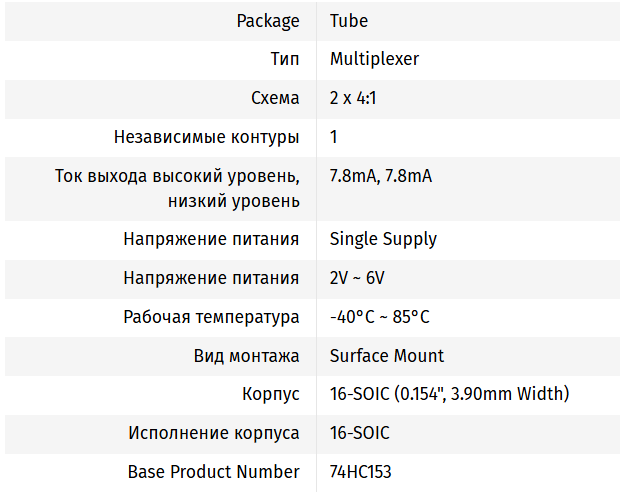The image size is (620, 493).
Task: Click the 'Tube' package value
Action: [x=349, y=21]
